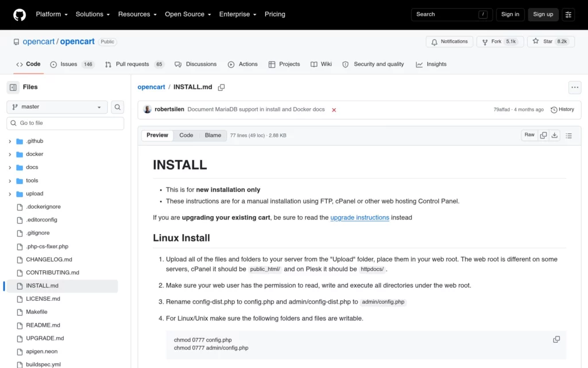The height and width of the screenshot is (368, 588).
Task: Open the .github folder
Action: click(34, 141)
